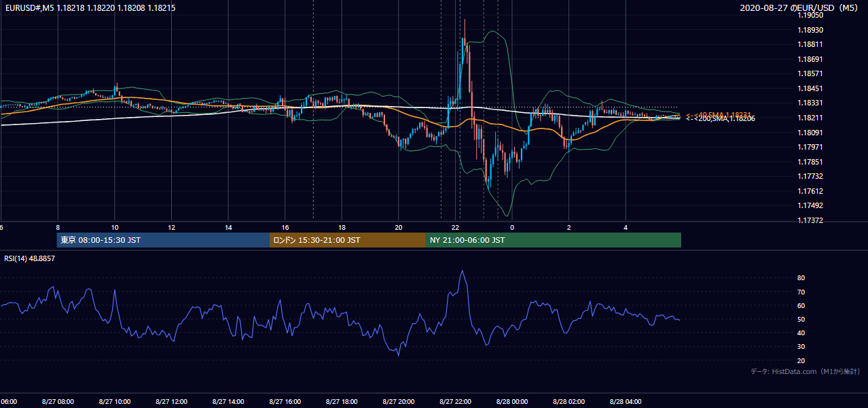
Task: Click hour tick 22 on the price chart
Action: click(x=456, y=227)
